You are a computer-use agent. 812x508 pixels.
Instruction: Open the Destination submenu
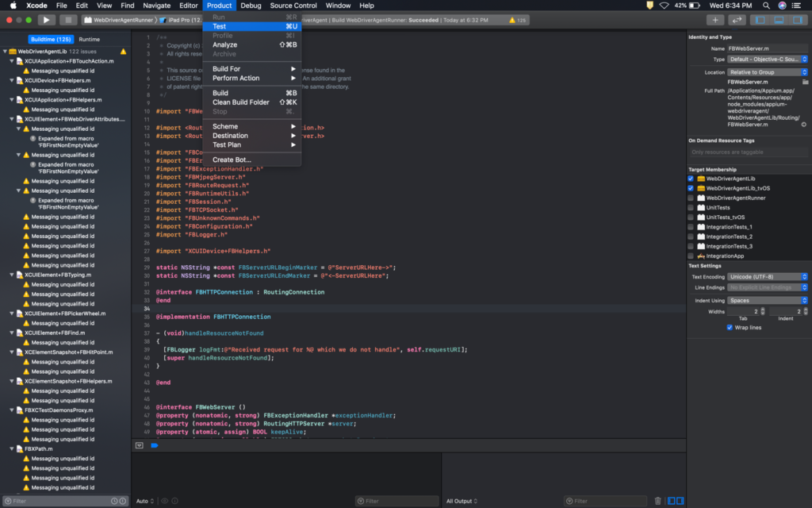point(251,136)
